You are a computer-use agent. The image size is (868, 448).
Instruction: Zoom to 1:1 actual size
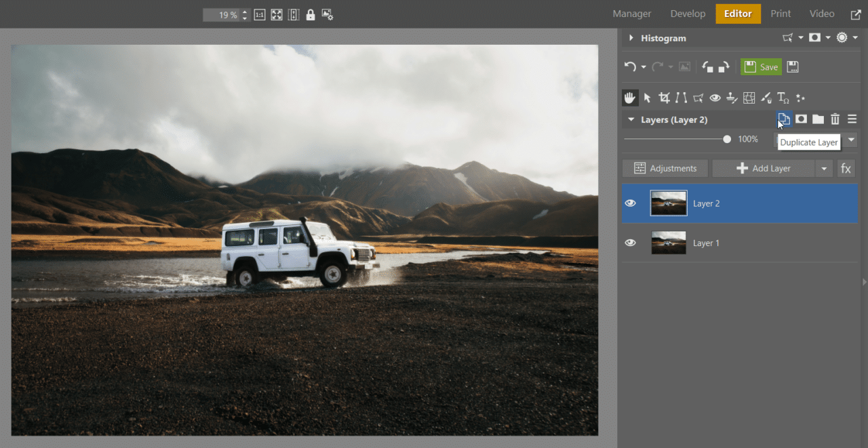259,14
